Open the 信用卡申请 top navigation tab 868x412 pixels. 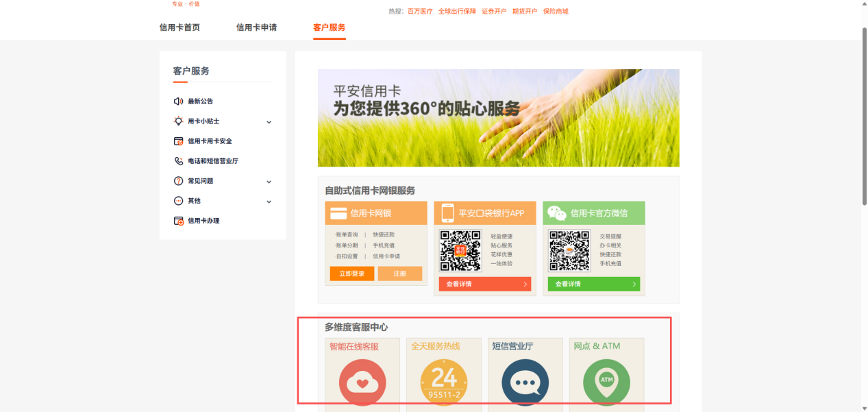click(x=256, y=27)
